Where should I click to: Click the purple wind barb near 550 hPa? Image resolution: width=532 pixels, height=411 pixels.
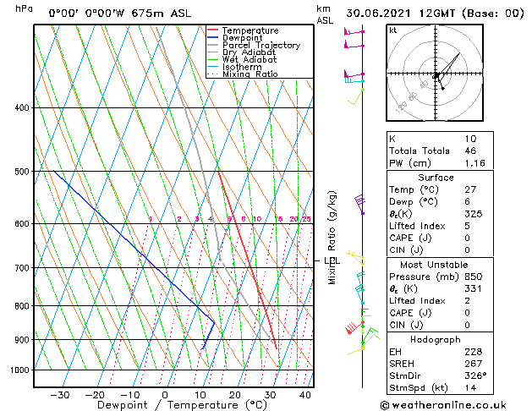point(359,201)
